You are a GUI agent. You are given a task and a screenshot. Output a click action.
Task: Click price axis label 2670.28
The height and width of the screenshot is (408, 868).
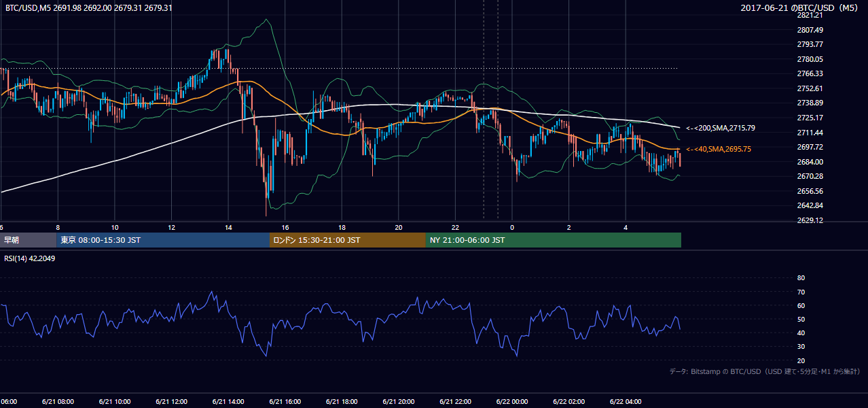[810, 176]
